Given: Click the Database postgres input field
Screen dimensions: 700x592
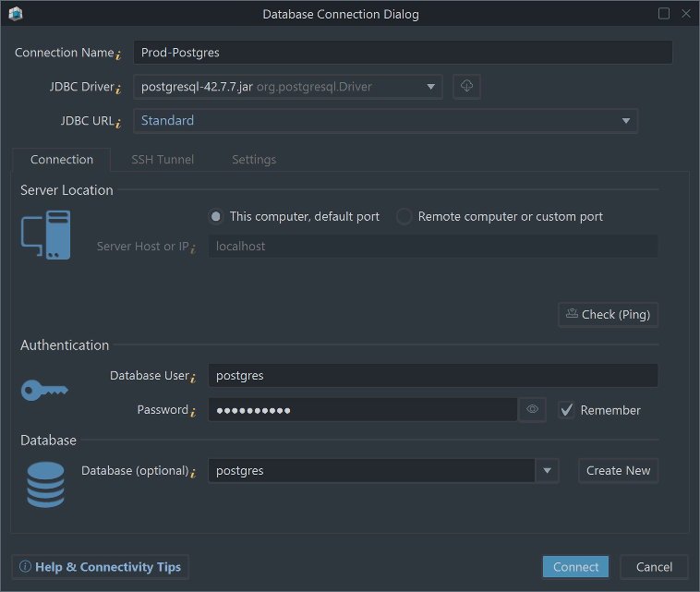Looking at the screenshot, I should tap(371, 471).
